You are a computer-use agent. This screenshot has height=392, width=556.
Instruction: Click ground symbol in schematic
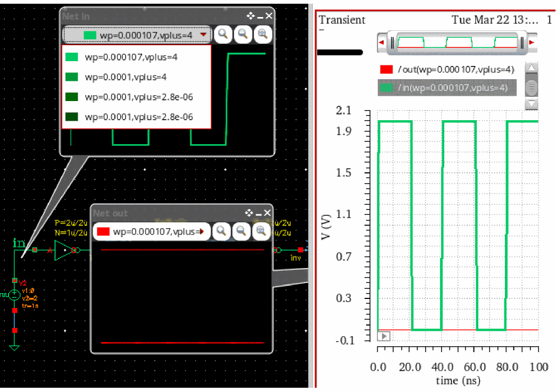point(14,348)
